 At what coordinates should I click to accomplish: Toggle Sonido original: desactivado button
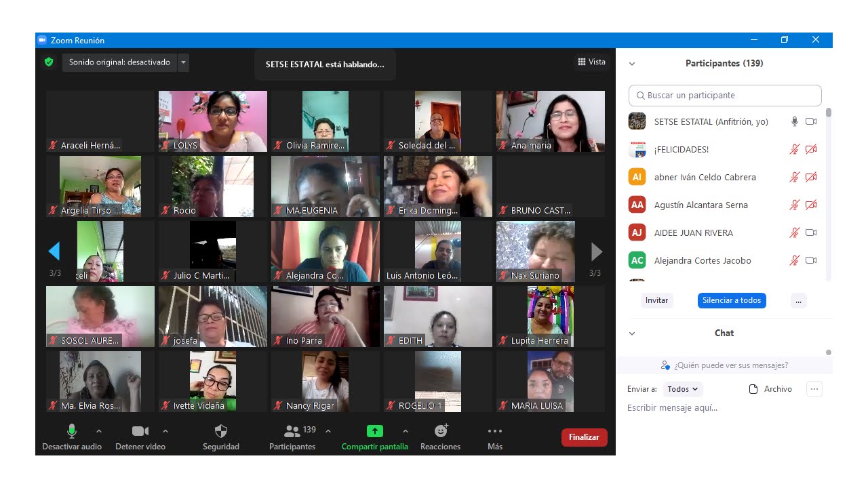point(120,62)
